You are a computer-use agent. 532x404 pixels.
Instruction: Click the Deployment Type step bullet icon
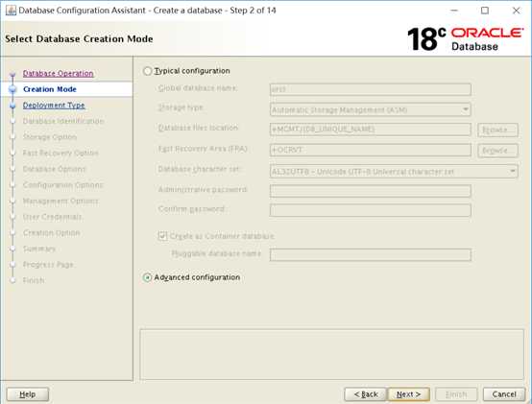coord(12,106)
